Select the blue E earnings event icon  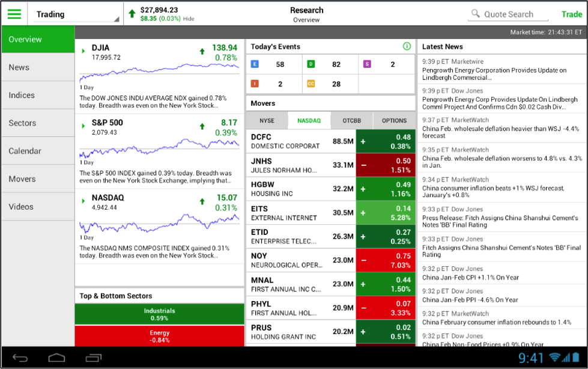[255, 64]
